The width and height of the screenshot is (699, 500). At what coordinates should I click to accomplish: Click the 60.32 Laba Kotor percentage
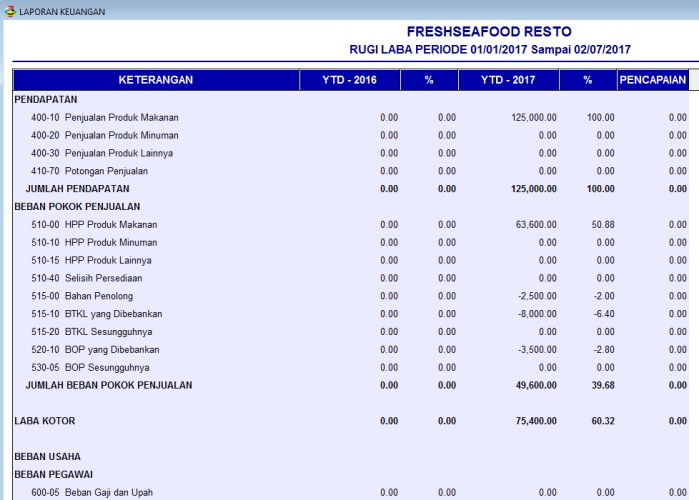(x=603, y=421)
